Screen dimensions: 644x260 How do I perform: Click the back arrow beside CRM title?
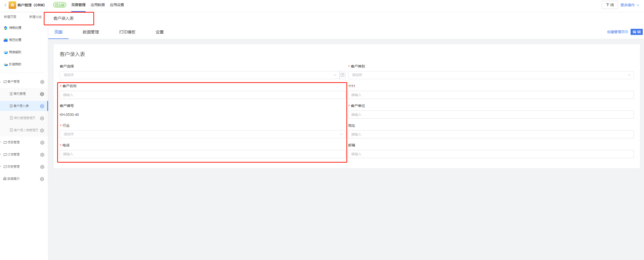(x=5, y=5)
